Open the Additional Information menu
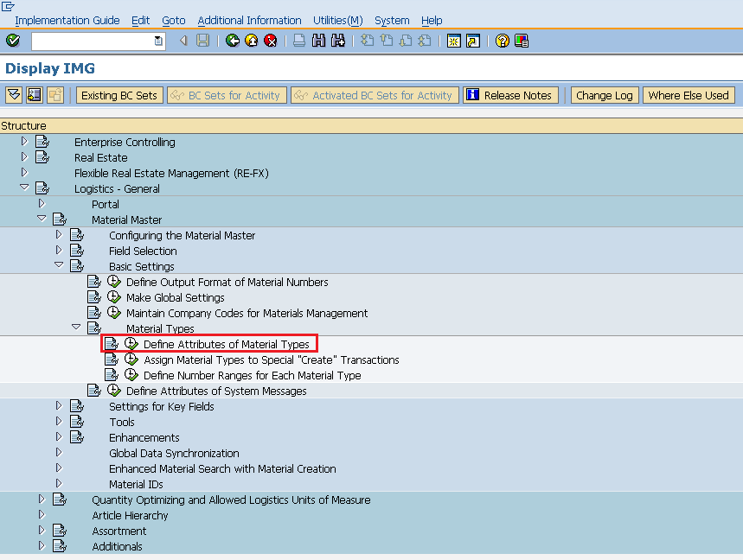The width and height of the screenshot is (743, 560). coord(250,20)
